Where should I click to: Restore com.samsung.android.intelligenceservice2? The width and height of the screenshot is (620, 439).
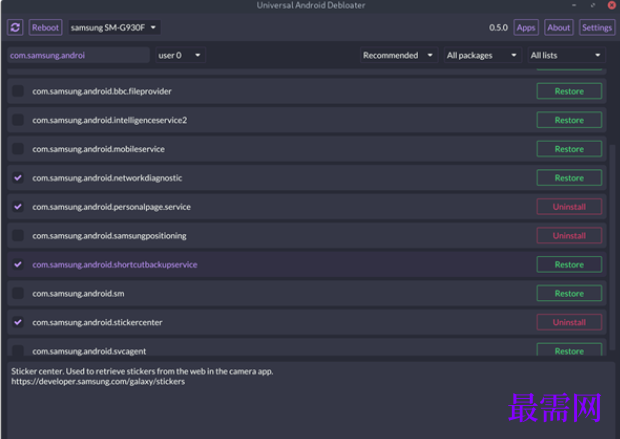pyautogui.click(x=569, y=120)
